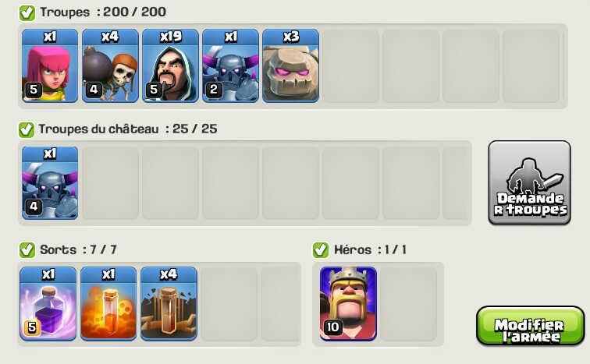Click the Troupes du château checkmark
This screenshot has width=590, height=364.
pyautogui.click(x=27, y=129)
